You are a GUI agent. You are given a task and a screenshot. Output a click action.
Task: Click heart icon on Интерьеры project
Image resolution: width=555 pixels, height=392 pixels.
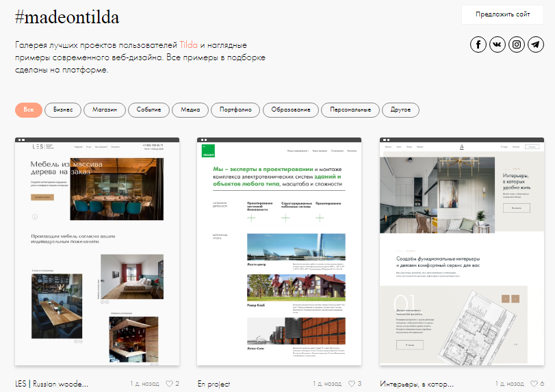click(x=534, y=384)
